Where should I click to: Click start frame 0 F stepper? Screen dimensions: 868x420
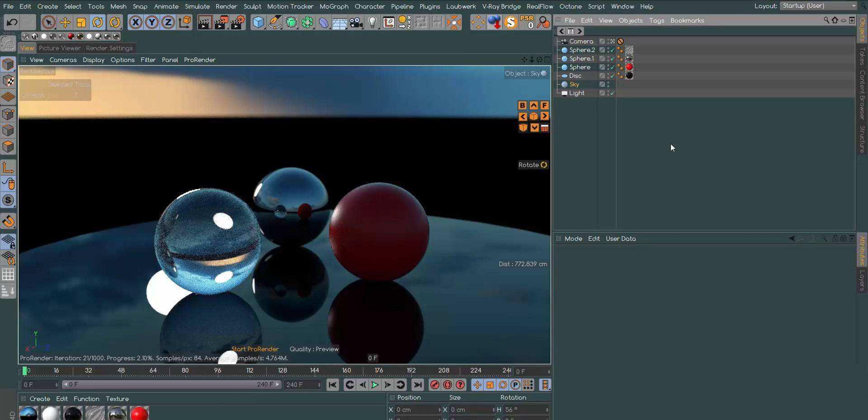(x=57, y=385)
